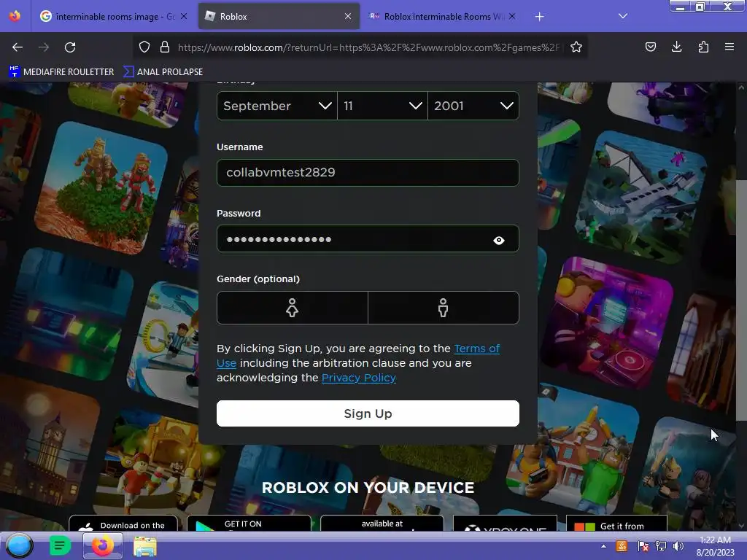The height and width of the screenshot is (560, 747).
Task: Open the Privacy Policy link
Action: (x=359, y=378)
